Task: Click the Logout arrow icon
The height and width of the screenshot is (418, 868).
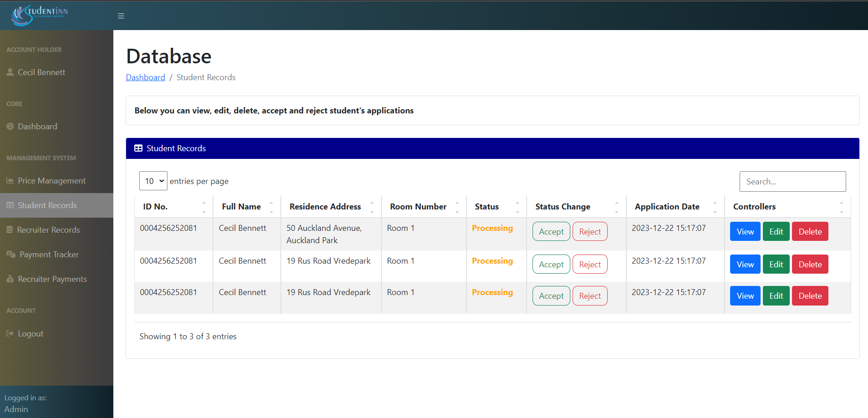Action: [10, 333]
